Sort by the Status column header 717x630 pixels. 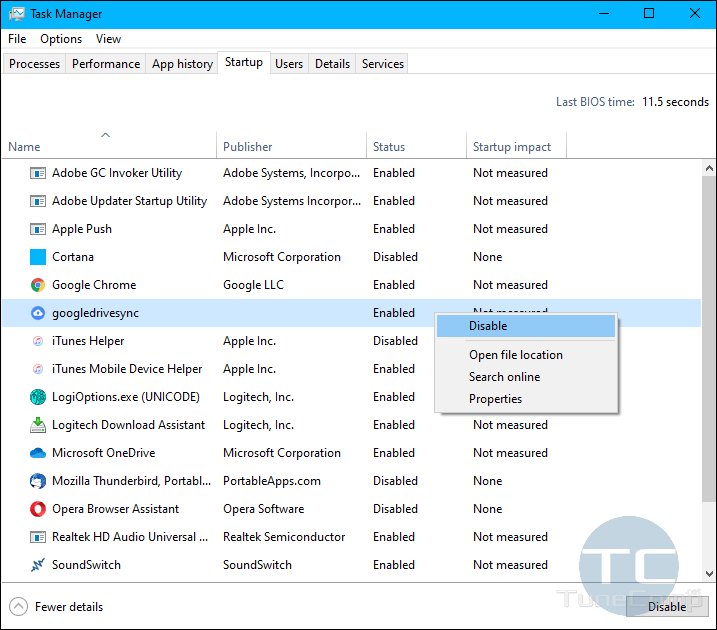417,146
